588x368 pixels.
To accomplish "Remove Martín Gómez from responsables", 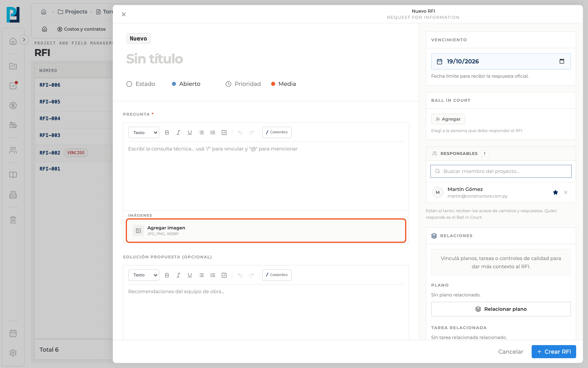I will tap(566, 192).
